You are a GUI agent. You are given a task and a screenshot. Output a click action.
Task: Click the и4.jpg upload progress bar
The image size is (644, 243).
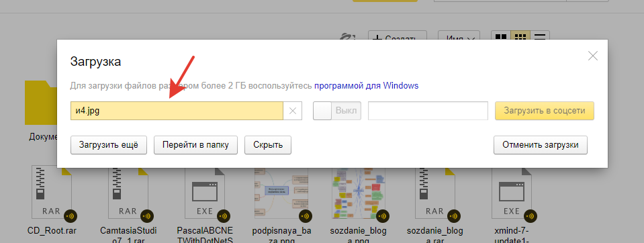(x=177, y=111)
